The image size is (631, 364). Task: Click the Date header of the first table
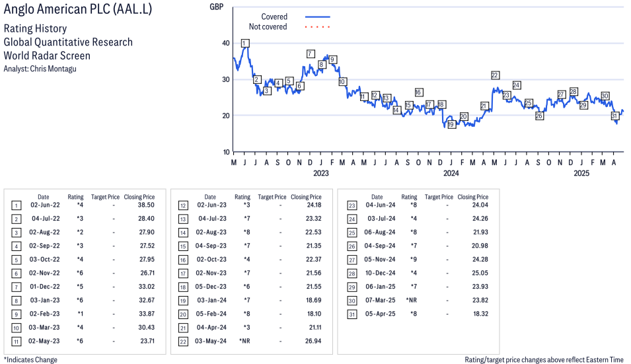point(44,197)
